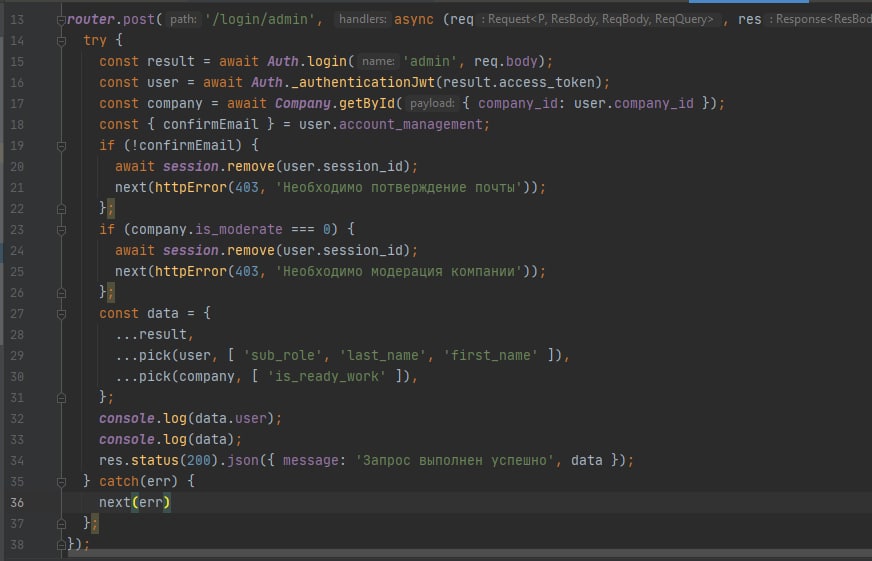Click 'getById' method on line 17
872x561 pixels.
pos(366,103)
